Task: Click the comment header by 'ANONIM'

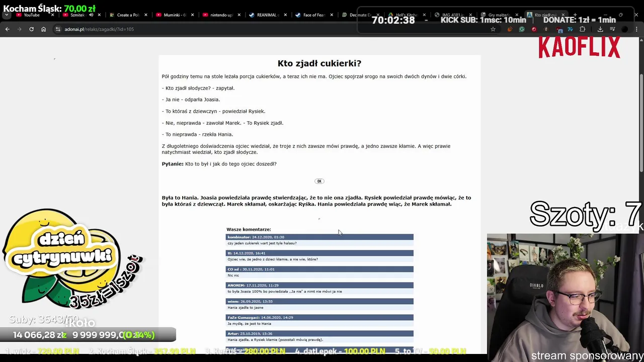Action: click(319, 285)
